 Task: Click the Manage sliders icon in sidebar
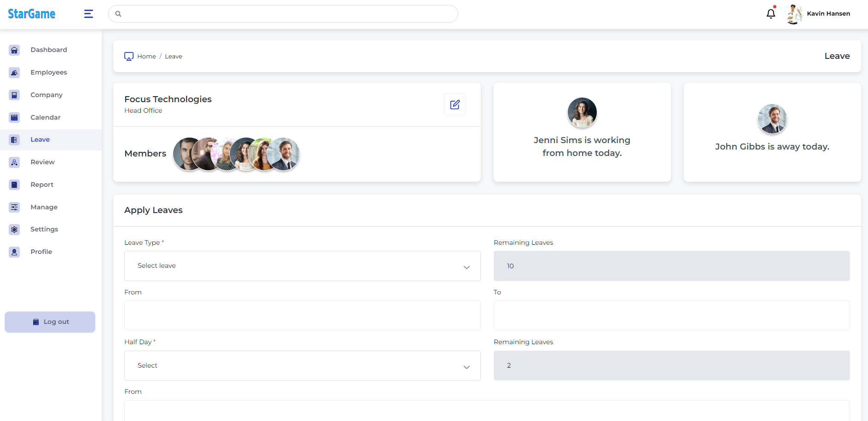coord(14,207)
